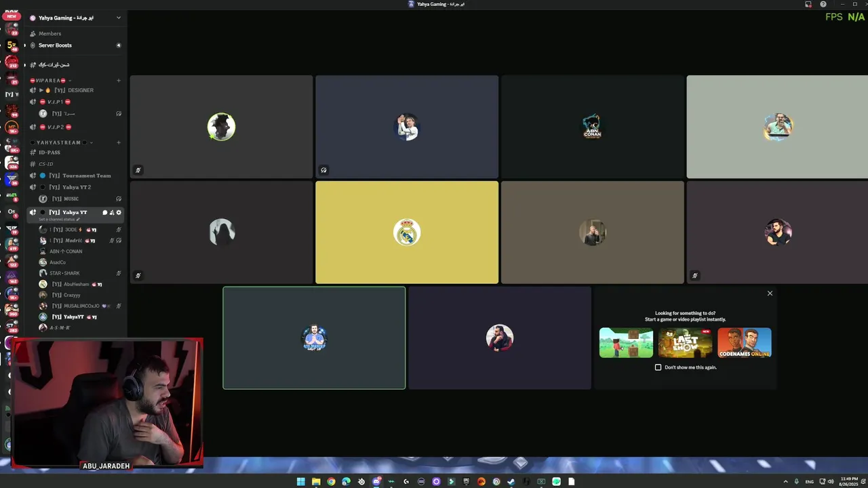Image resolution: width=868 pixels, height=488 pixels.
Task: Start the Last Show activity
Action: [686, 342]
